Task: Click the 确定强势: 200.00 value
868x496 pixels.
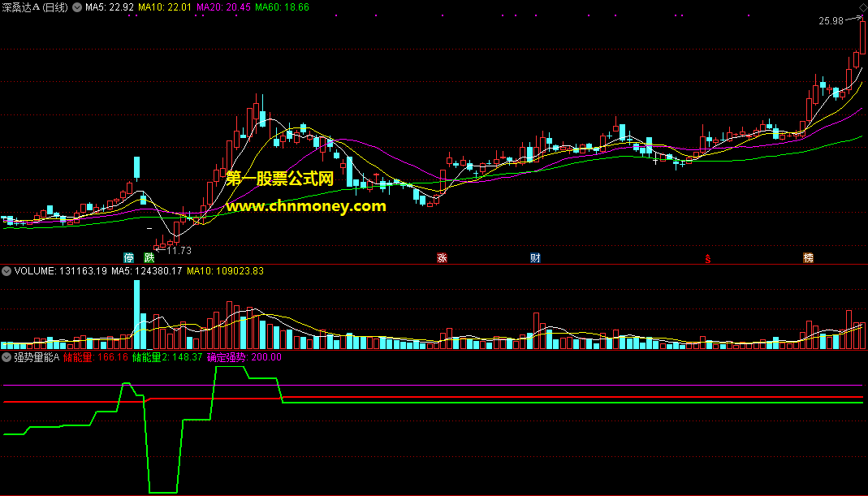Action: point(244,358)
